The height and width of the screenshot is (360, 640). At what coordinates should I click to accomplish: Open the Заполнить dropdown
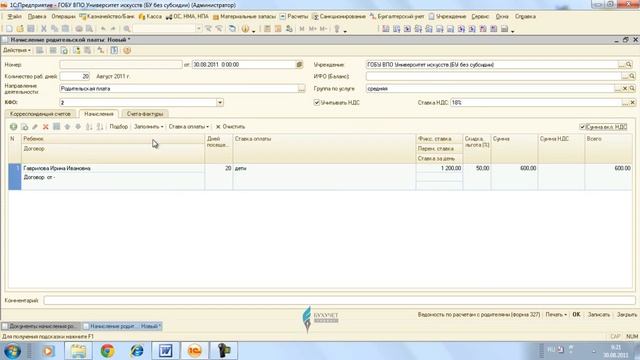pyautogui.click(x=149, y=127)
